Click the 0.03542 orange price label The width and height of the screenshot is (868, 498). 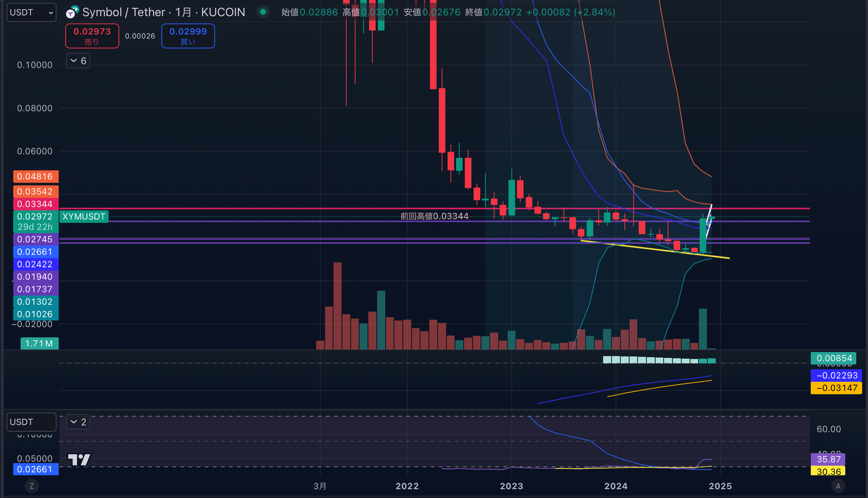[x=36, y=192]
